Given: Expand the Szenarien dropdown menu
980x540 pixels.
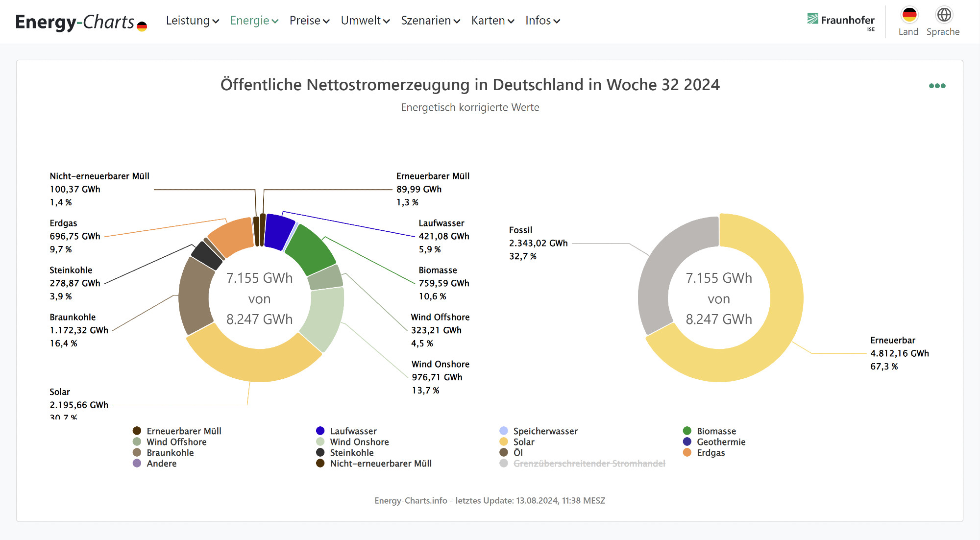Looking at the screenshot, I should click(x=431, y=21).
